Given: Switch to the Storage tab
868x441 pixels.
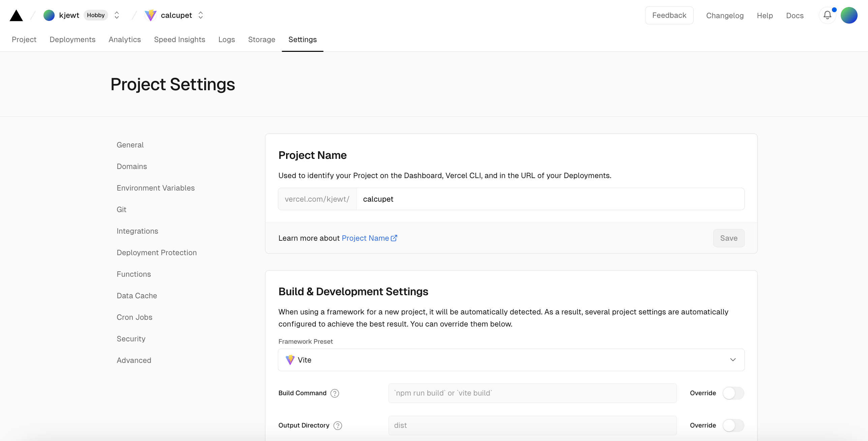Looking at the screenshot, I should pos(261,39).
